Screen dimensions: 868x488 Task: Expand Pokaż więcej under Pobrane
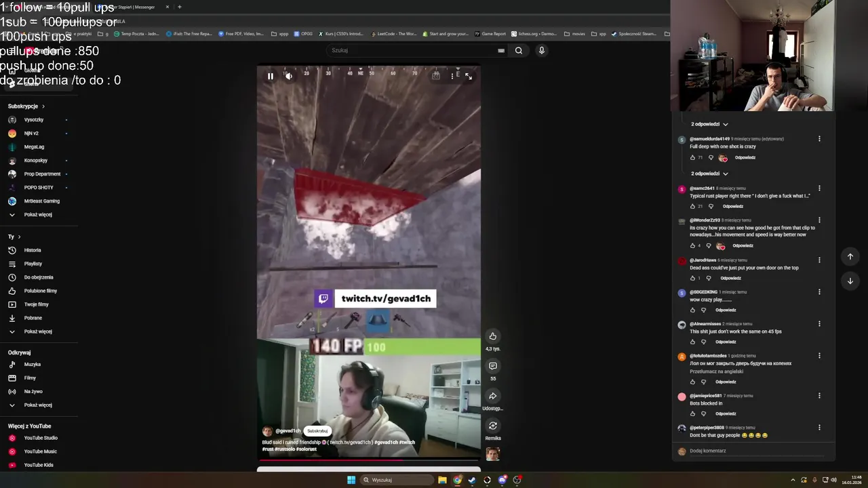click(x=37, y=331)
